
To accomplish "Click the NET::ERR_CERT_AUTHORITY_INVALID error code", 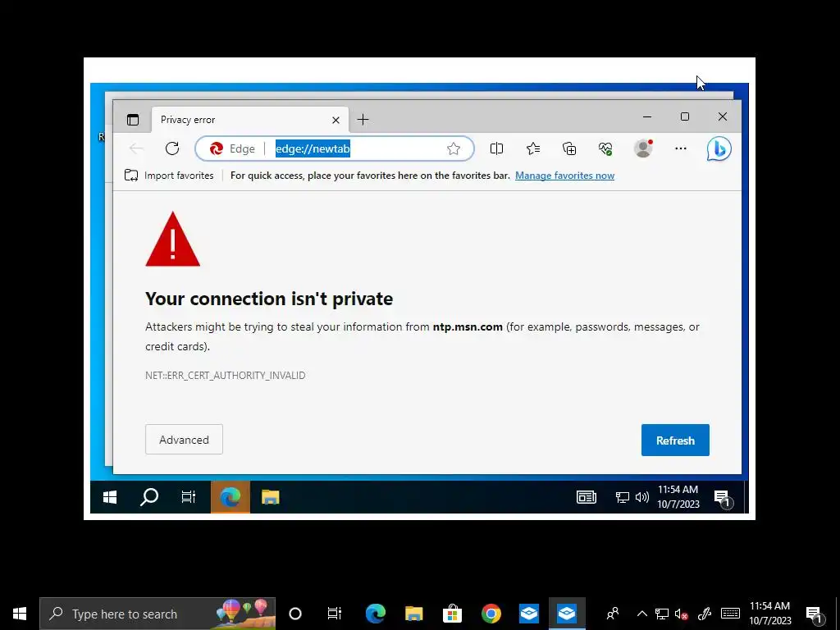I will pos(225,375).
